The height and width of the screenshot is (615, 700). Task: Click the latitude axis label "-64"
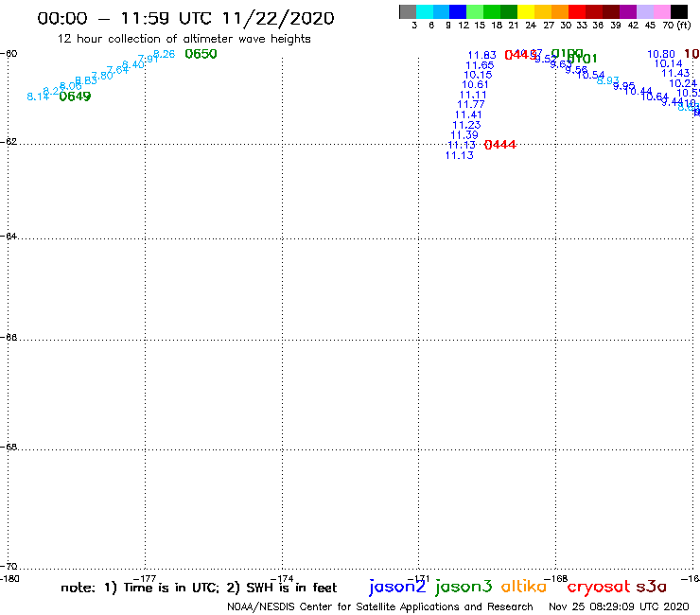[9, 236]
